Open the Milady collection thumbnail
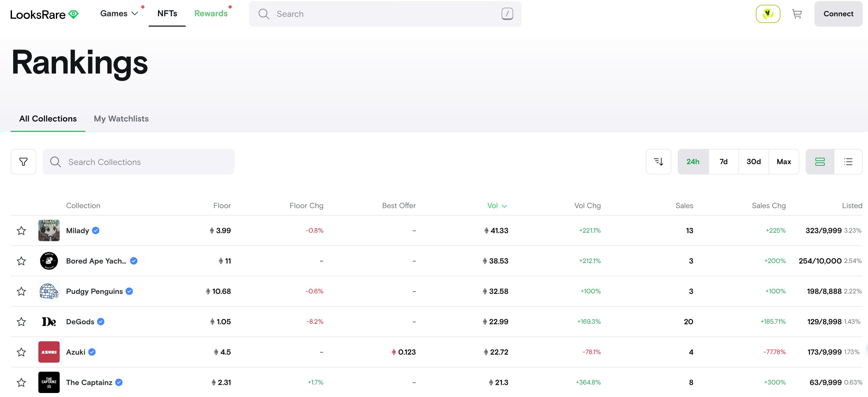The image size is (868, 397). pyautogui.click(x=49, y=230)
